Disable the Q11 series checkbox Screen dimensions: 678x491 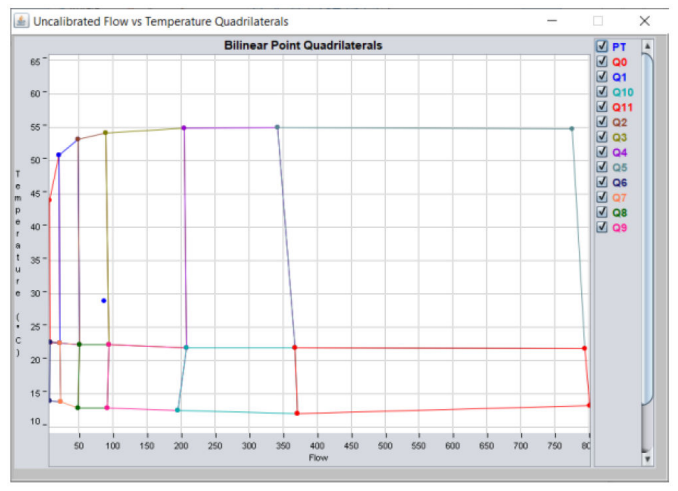(602, 107)
